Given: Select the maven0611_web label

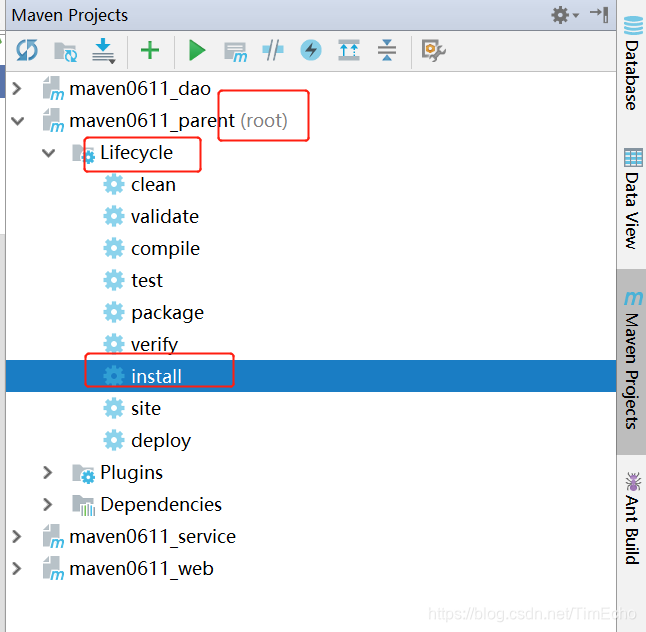Looking at the screenshot, I should tap(141, 569).
